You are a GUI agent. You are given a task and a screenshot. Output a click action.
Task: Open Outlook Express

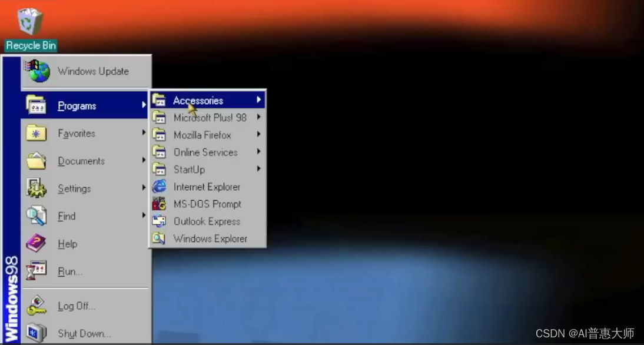205,221
